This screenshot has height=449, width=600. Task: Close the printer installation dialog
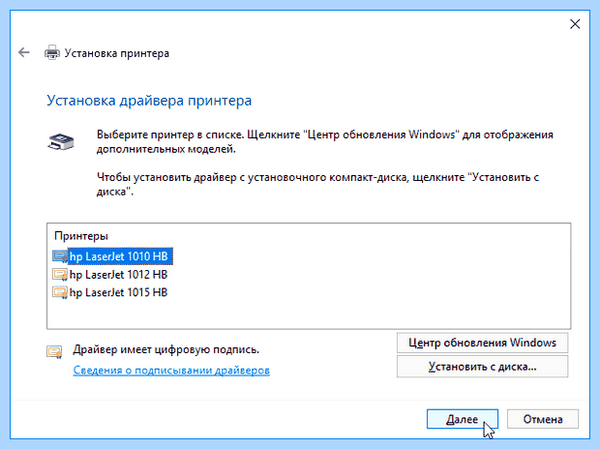tap(575, 24)
